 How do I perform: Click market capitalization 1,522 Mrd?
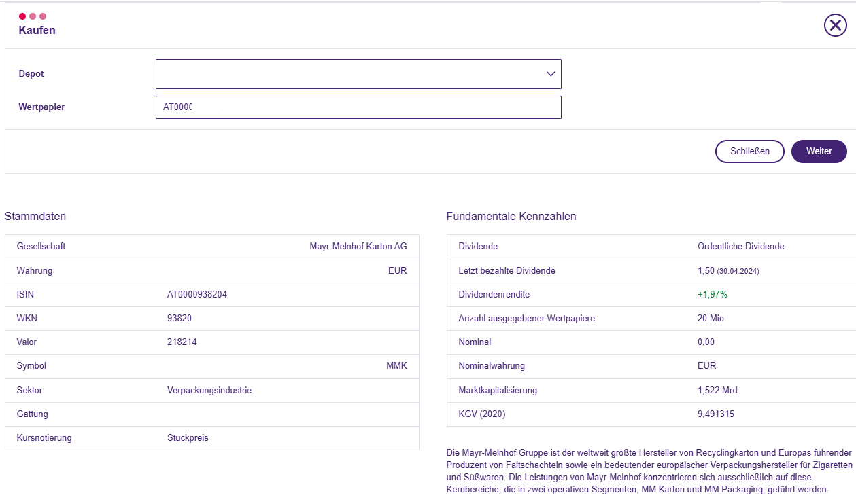coord(717,391)
